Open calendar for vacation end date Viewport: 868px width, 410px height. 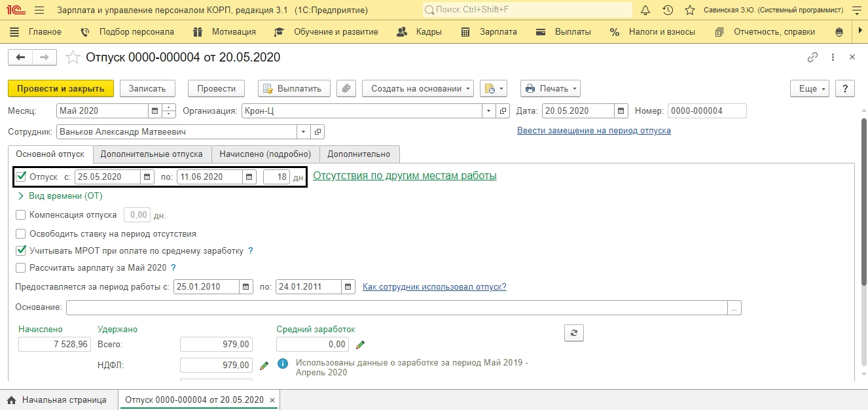[249, 177]
